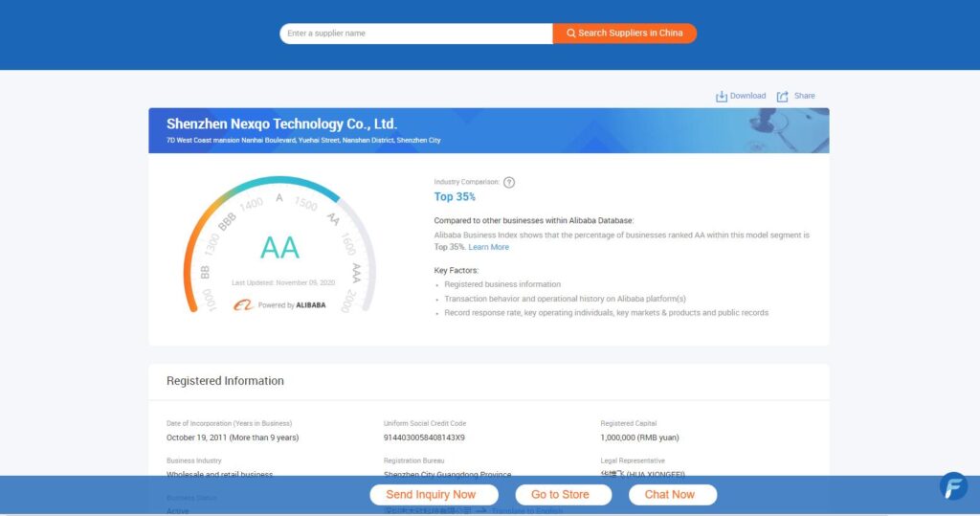Screen dimensions: 980x516
Task: Focus the supplier name search field
Action: tap(416, 34)
